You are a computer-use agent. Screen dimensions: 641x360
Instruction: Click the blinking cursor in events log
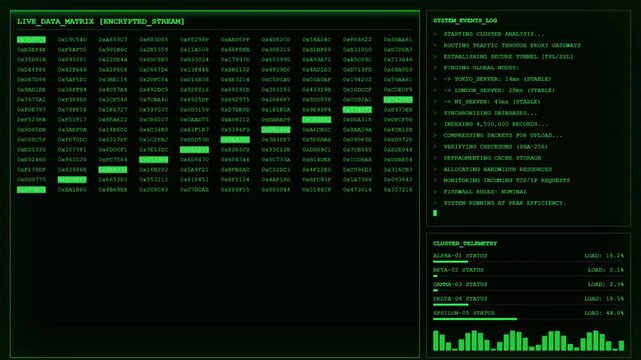(435, 213)
